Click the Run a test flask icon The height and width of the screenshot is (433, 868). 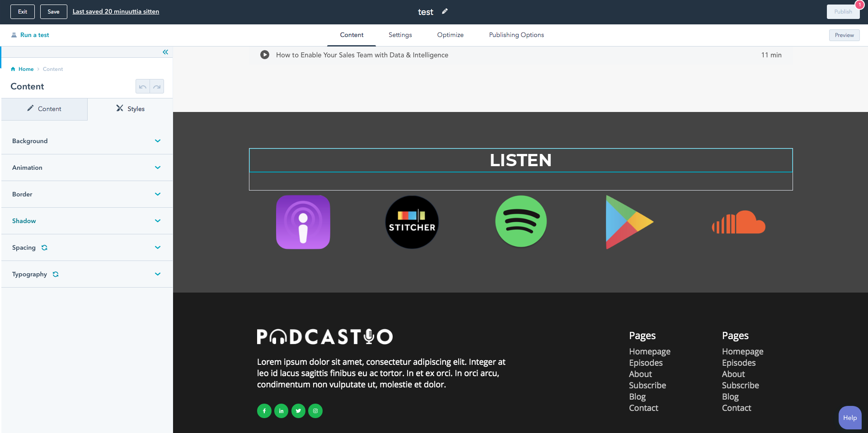click(x=14, y=35)
